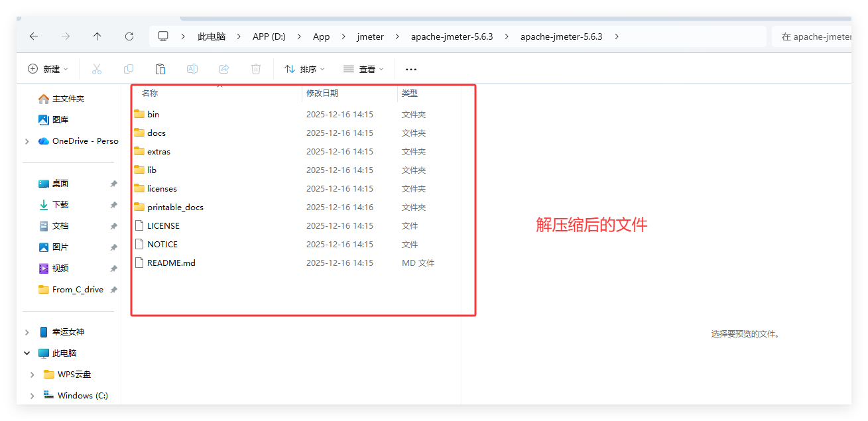Go back with the left arrow button

point(34,36)
